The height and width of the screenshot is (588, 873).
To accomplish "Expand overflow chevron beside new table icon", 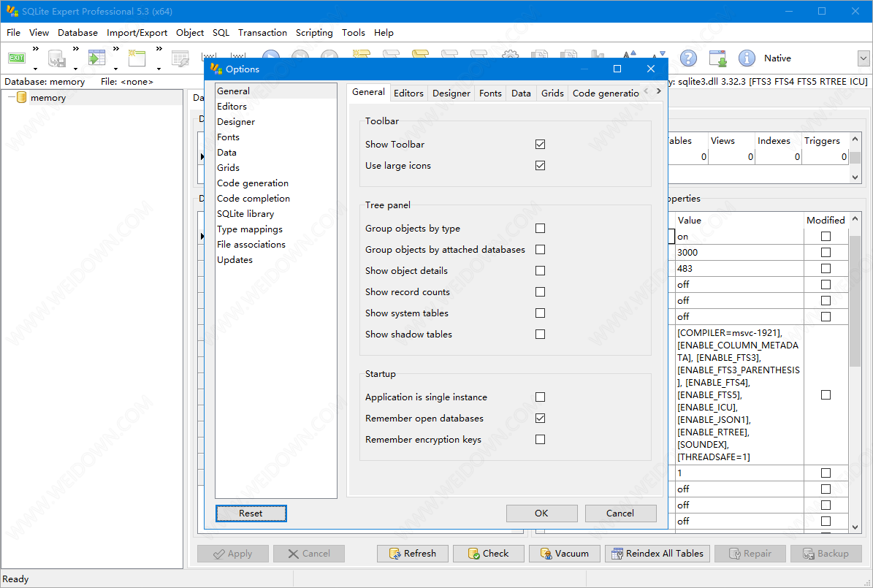I will (159, 49).
